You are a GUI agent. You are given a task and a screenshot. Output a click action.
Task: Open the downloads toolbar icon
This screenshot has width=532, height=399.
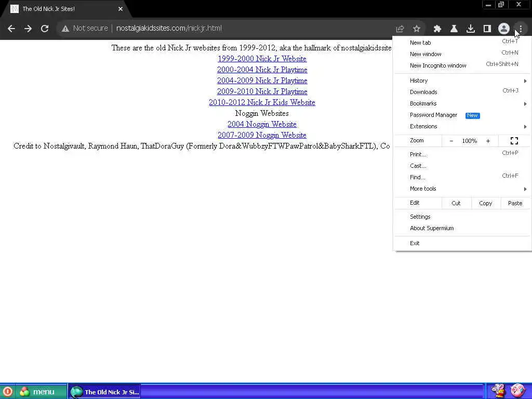tap(471, 29)
